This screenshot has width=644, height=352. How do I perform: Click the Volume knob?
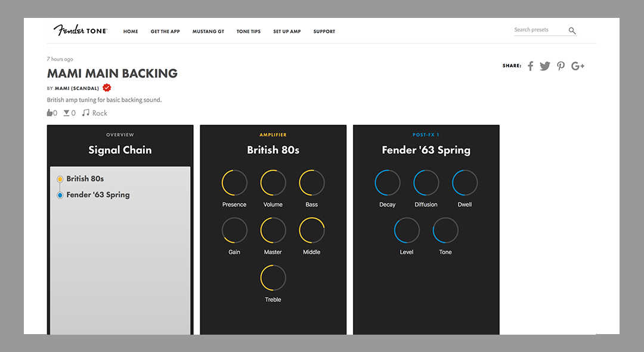(273, 183)
